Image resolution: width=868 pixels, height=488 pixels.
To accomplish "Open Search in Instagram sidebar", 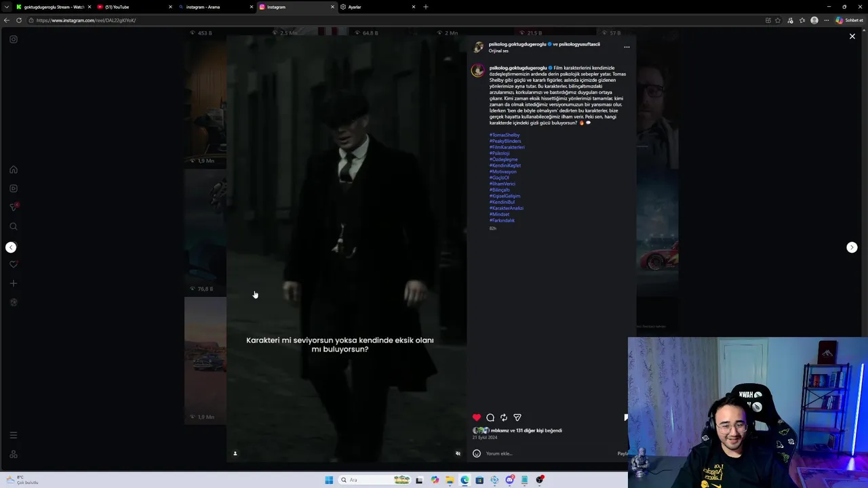I will click(x=14, y=226).
